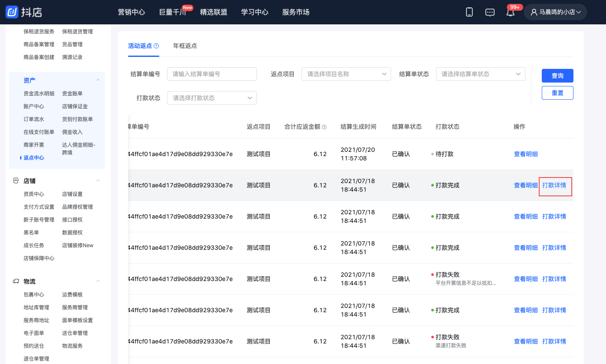Viewport: 606px width, 364px height.
Task: Open the mobile phone icon in header
Action: coord(469,12)
